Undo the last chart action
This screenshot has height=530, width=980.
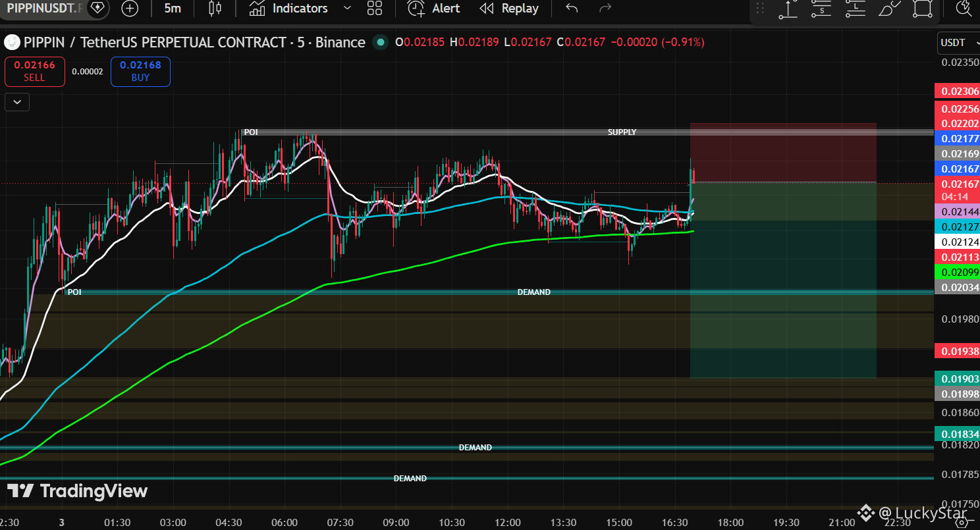[572, 9]
